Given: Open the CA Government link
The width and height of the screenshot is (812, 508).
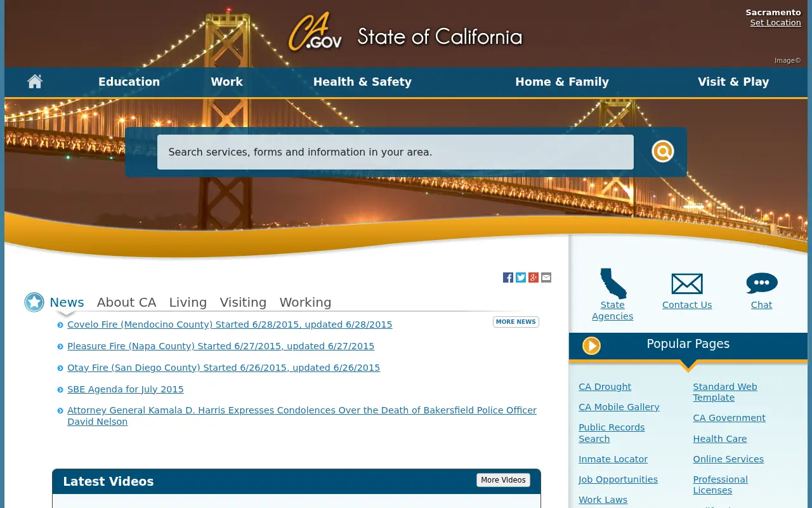Looking at the screenshot, I should (729, 418).
